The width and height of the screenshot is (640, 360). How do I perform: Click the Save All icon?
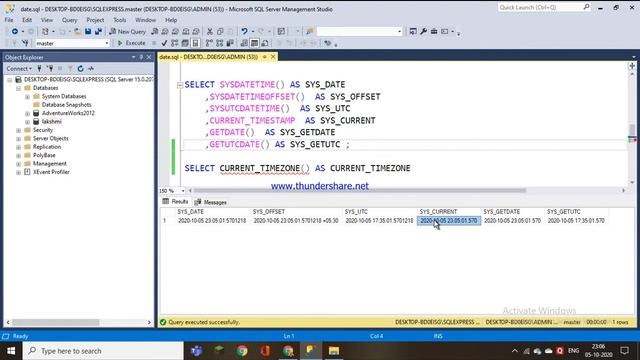[98, 31]
